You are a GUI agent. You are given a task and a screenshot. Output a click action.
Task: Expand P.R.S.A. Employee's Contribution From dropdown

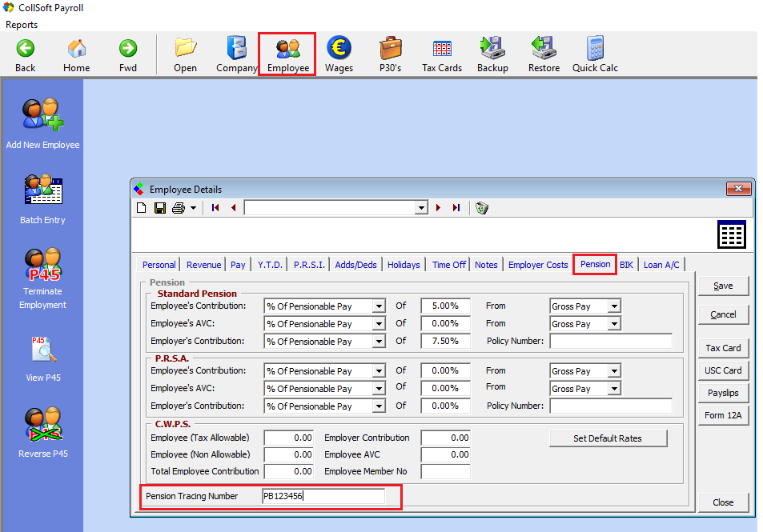pos(614,371)
